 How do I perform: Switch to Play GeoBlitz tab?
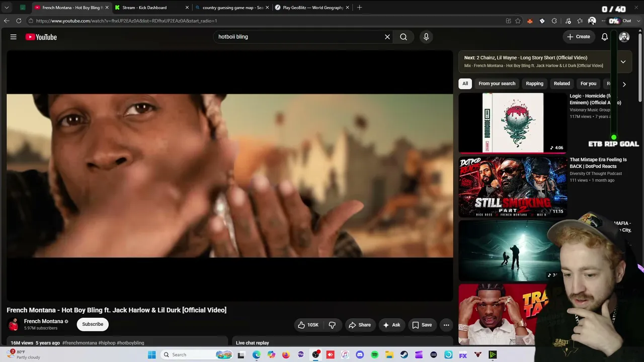point(312,8)
